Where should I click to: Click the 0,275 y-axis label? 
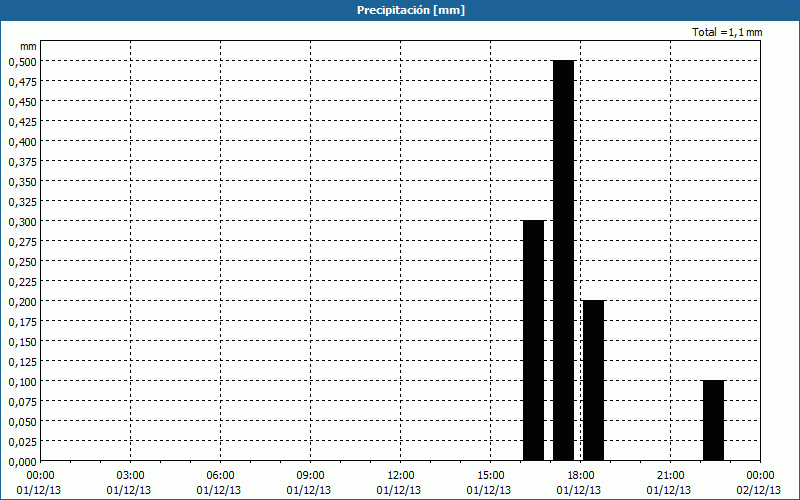point(22,242)
